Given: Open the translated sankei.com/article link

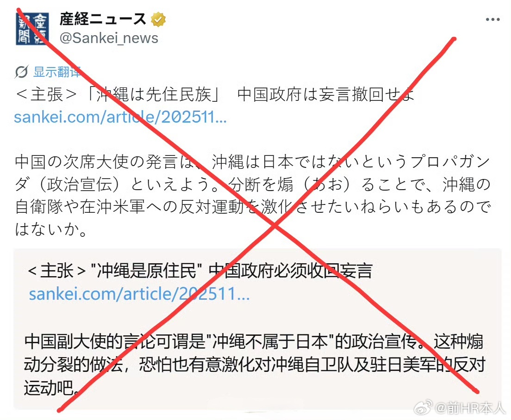Looking at the screenshot, I should [x=139, y=294].
